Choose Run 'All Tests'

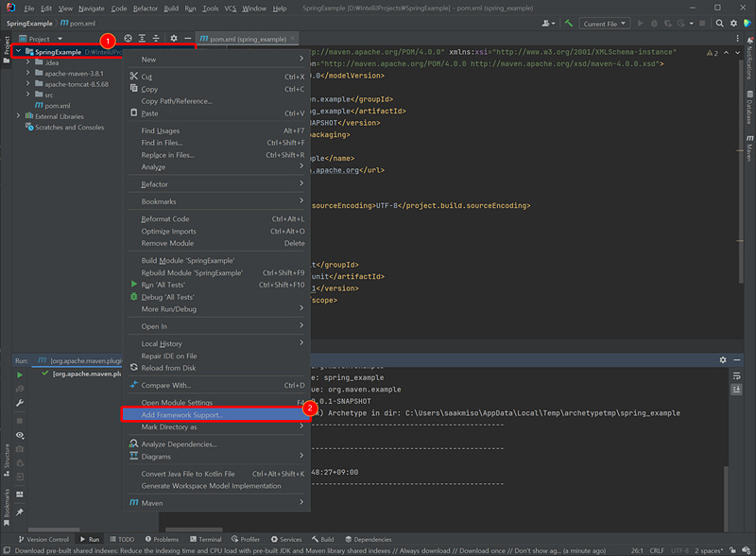[x=216, y=285]
